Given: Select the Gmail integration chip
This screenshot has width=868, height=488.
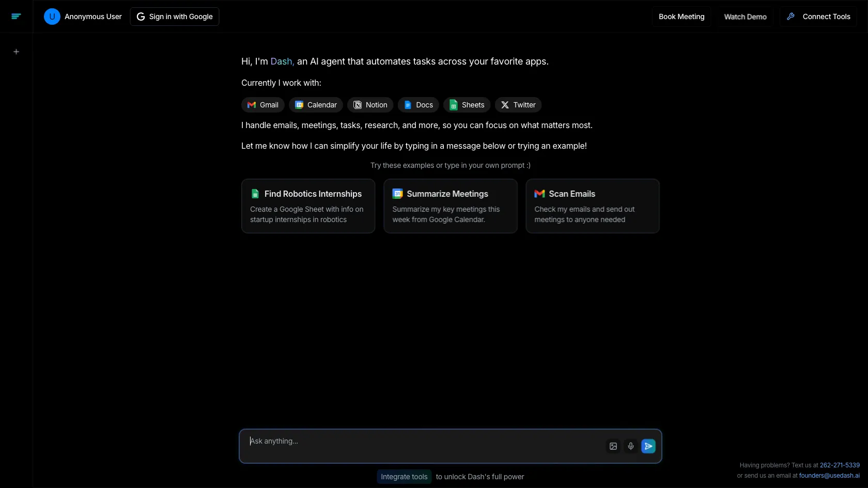Looking at the screenshot, I should click(262, 105).
